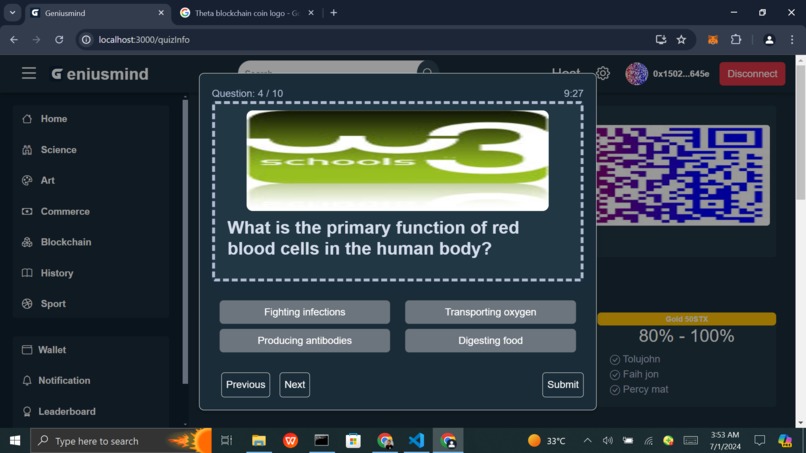
Task: Click the Windows taskbar search box
Action: click(x=121, y=441)
